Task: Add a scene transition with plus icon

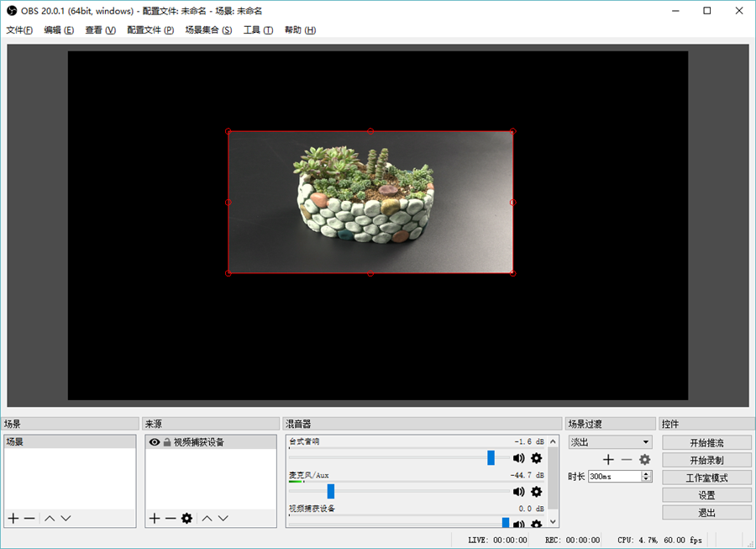Action: pyautogui.click(x=609, y=460)
